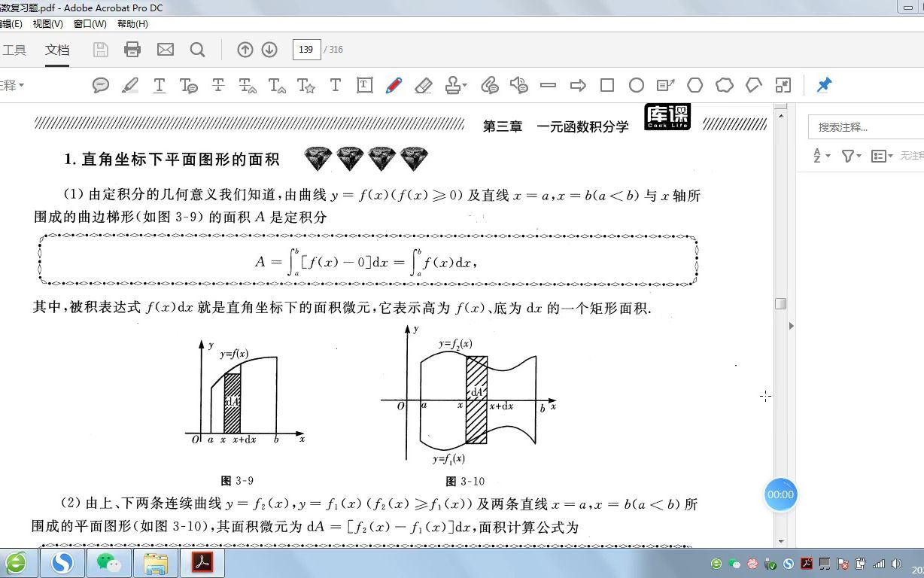Open the 视图 menu
Screen dimensions: 924x578
pos(47,23)
